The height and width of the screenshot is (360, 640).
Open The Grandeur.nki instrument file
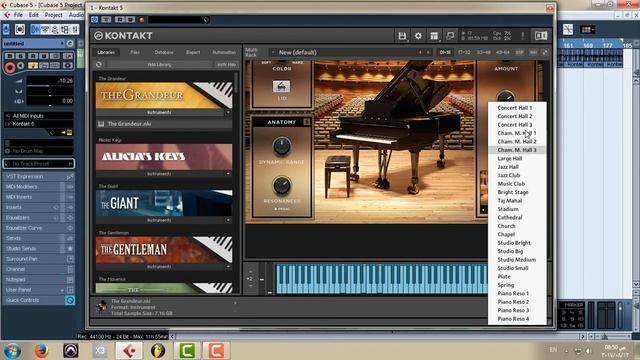[x=164, y=124]
